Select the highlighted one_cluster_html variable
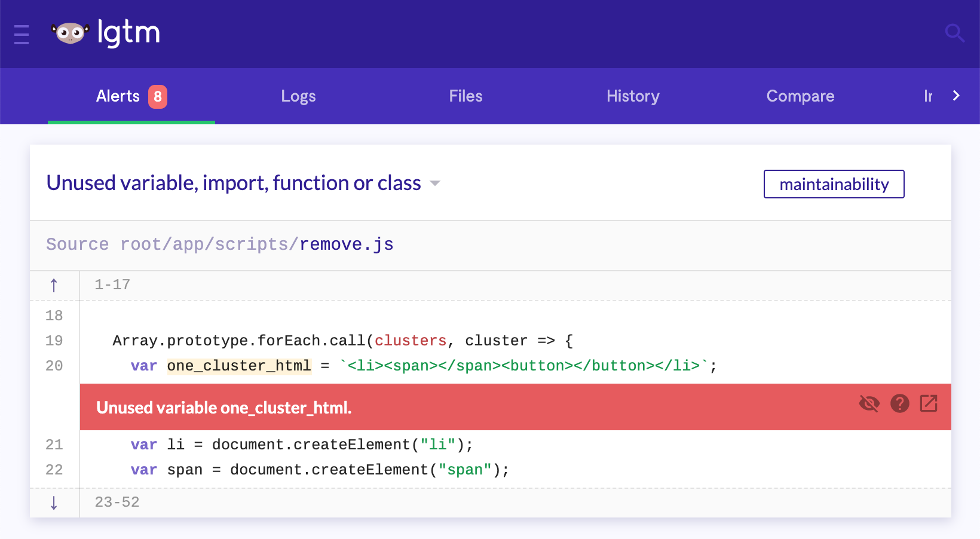The width and height of the screenshot is (980, 539). (x=238, y=366)
